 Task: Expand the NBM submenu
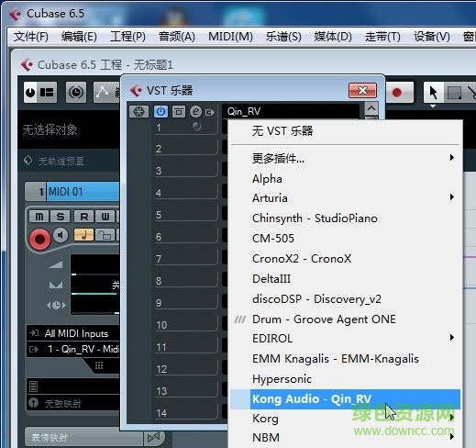(x=345, y=438)
